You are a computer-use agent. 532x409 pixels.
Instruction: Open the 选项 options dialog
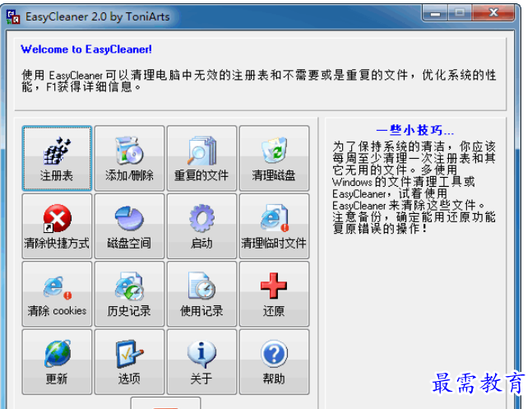pos(129,362)
